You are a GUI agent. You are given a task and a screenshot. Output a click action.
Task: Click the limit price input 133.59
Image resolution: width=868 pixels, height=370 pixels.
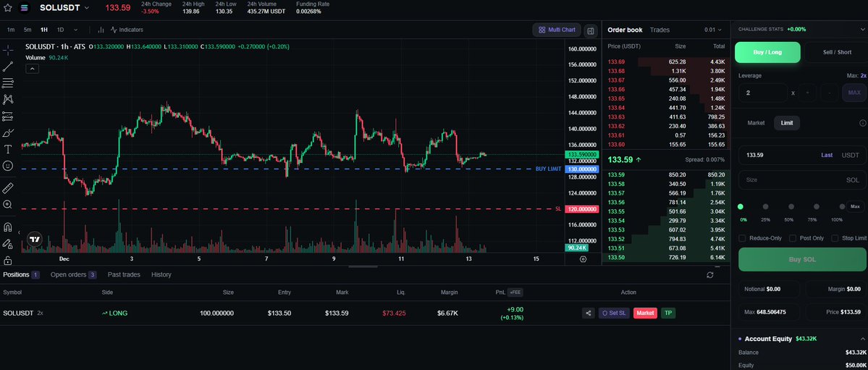tap(802, 155)
